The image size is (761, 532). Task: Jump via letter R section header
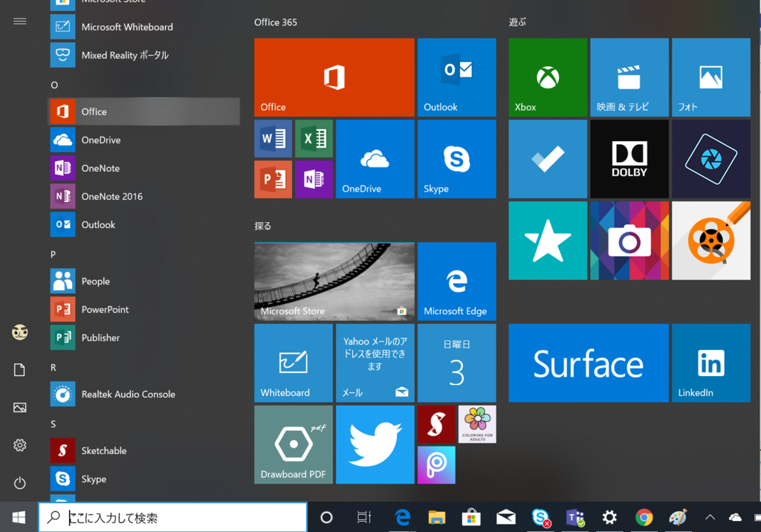[x=53, y=368]
